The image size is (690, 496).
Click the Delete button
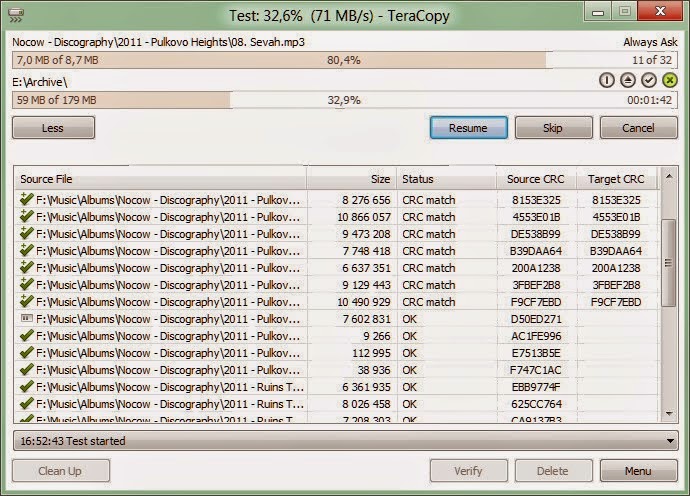pyautogui.click(x=553, y=471)
